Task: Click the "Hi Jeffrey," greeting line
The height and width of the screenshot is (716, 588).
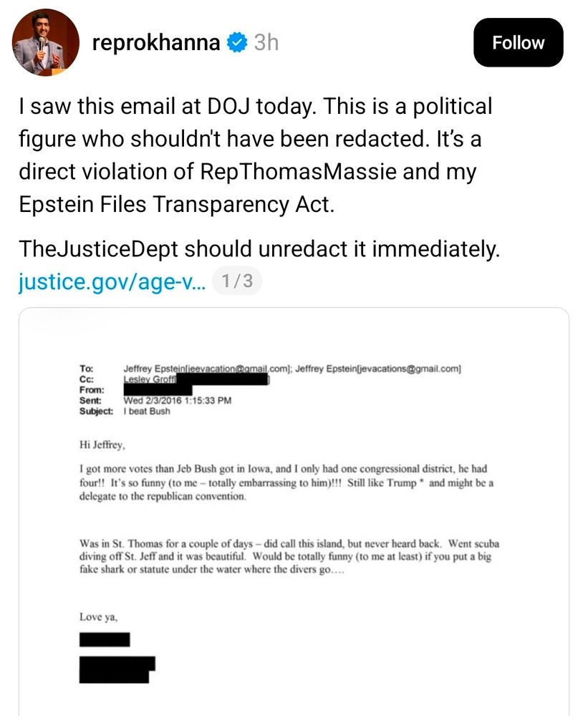Action: [x=104, y=445]
